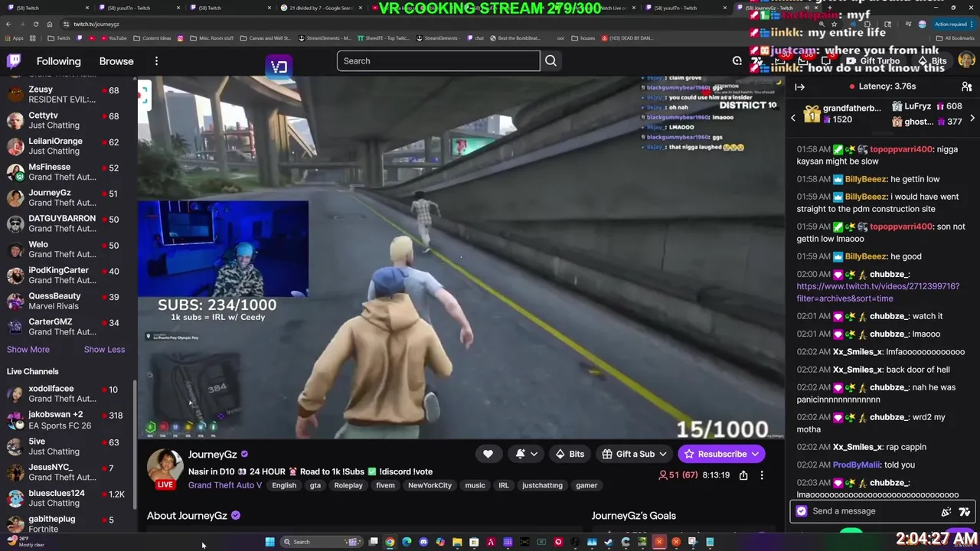Open the MsFinesse channel
The width and height of the screenshot is (980, 551).
click(x=67, y=171)
